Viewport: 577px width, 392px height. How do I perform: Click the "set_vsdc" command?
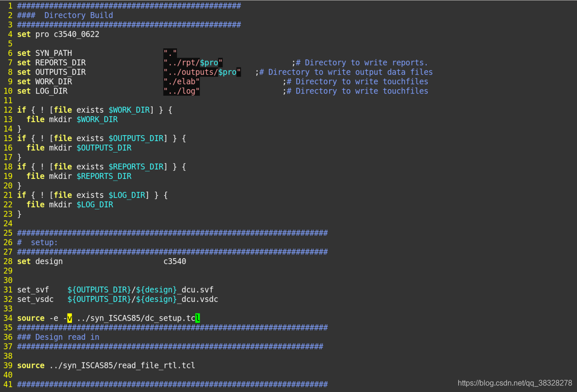(x=35, y=299)
